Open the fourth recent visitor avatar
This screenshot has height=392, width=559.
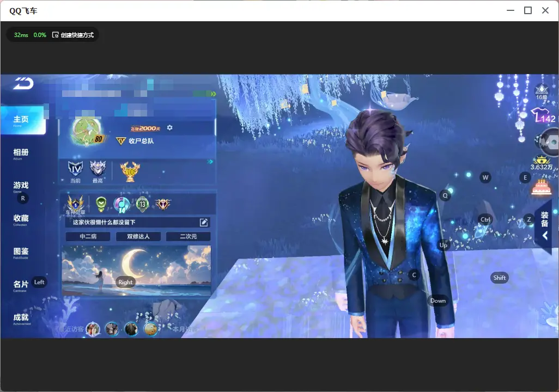pos(150,328)
